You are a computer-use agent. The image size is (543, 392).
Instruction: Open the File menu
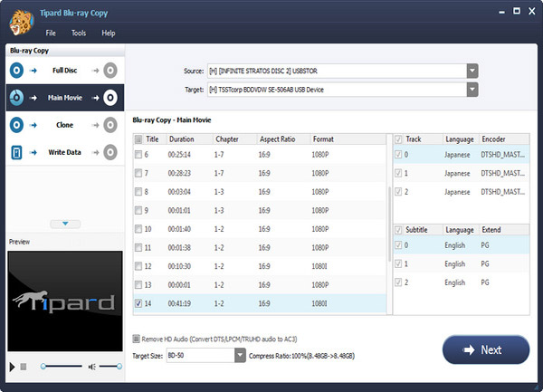click(52, 33)
